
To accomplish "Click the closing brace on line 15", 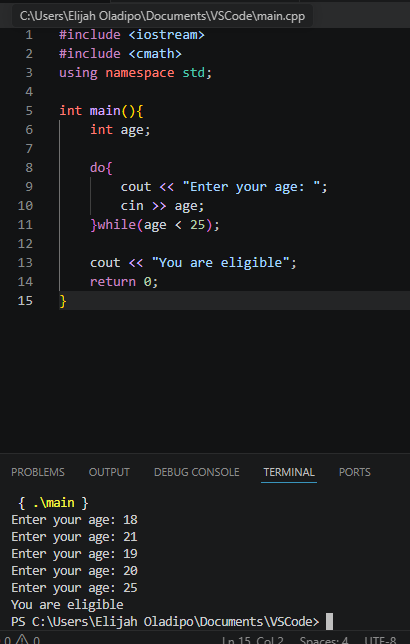I will click(63, 301).
